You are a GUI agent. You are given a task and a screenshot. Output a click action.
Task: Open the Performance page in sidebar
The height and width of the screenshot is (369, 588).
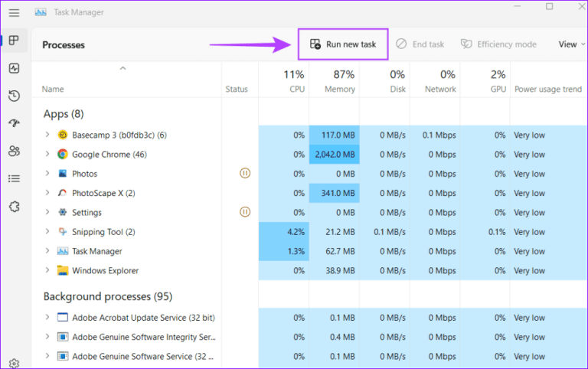pos(14,68)
